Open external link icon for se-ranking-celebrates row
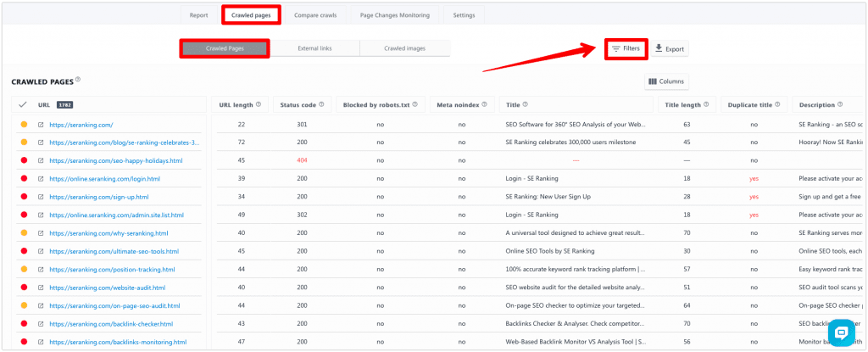 (41, 142)
